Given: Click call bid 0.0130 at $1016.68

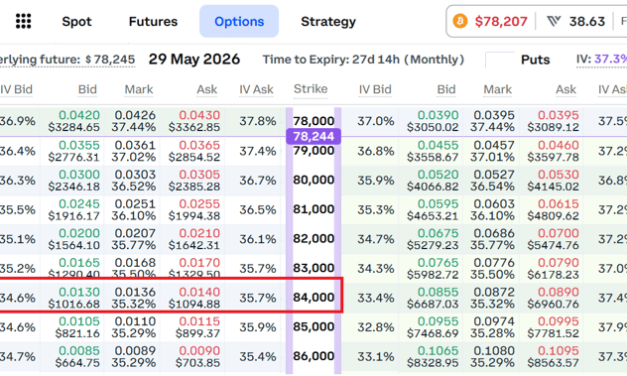Looking at the screenshot, I should pos(74,298).
